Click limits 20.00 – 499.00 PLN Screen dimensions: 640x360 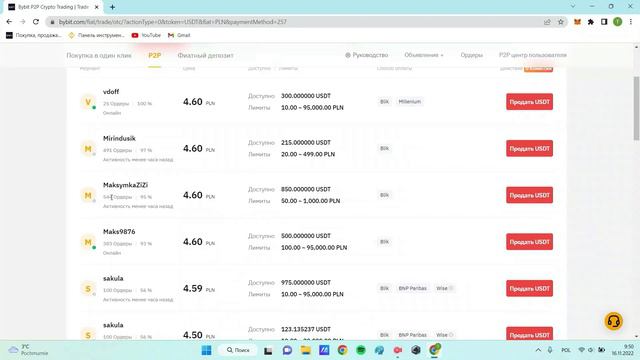pos(308,154)
